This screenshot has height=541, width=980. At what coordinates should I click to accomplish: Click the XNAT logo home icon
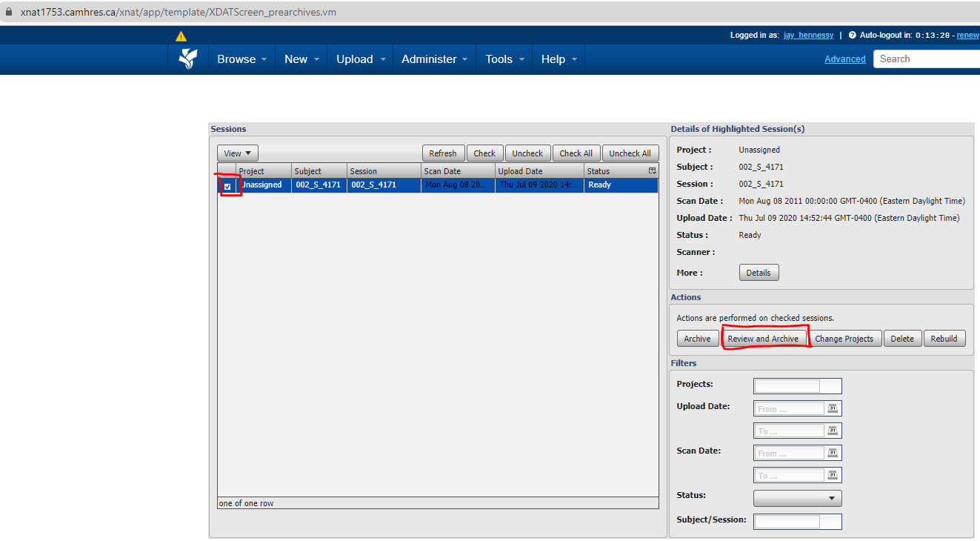[x=189, y=59]
